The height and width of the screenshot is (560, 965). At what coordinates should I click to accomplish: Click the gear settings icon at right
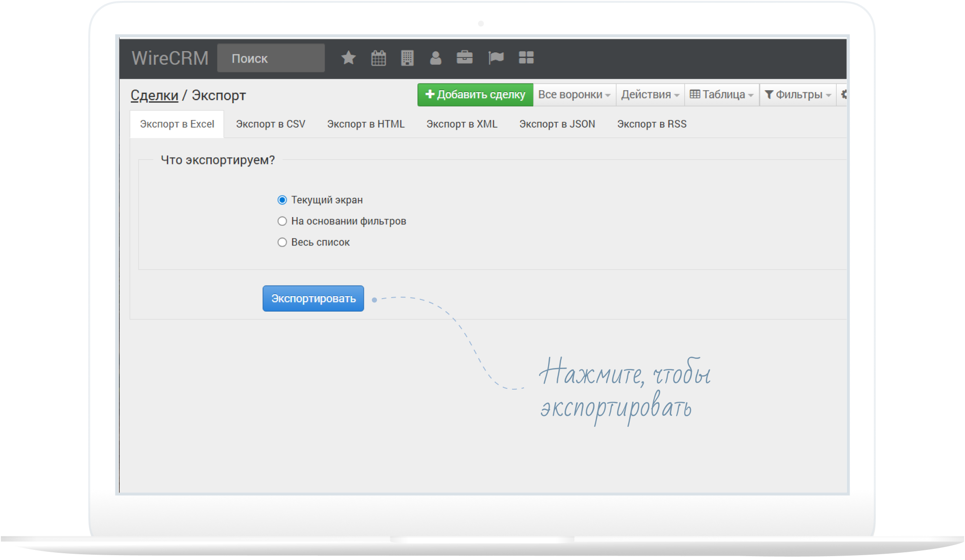coord(843,95)
